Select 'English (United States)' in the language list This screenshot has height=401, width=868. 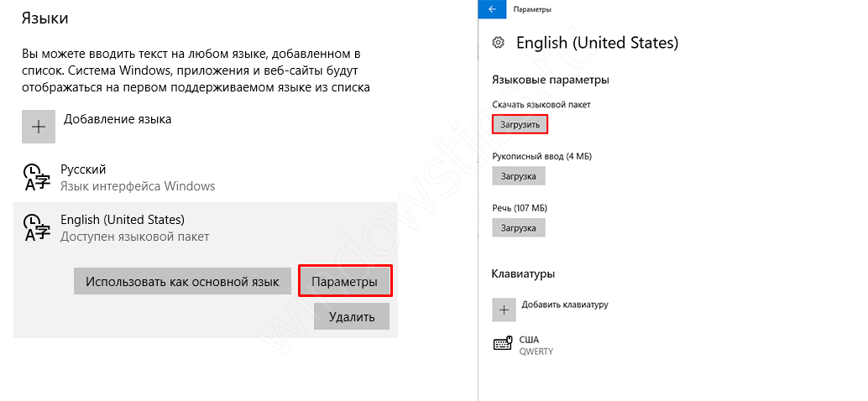click(123, 221)
